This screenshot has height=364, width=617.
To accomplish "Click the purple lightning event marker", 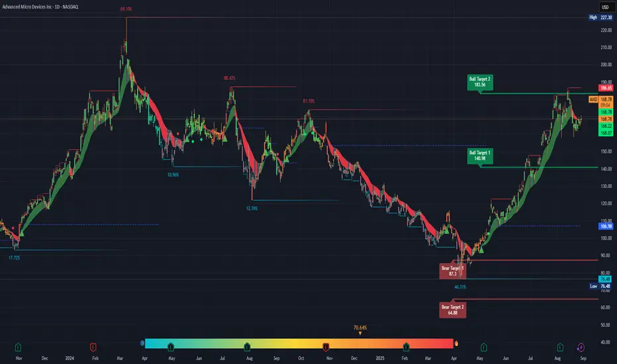I will coord(581,347).
